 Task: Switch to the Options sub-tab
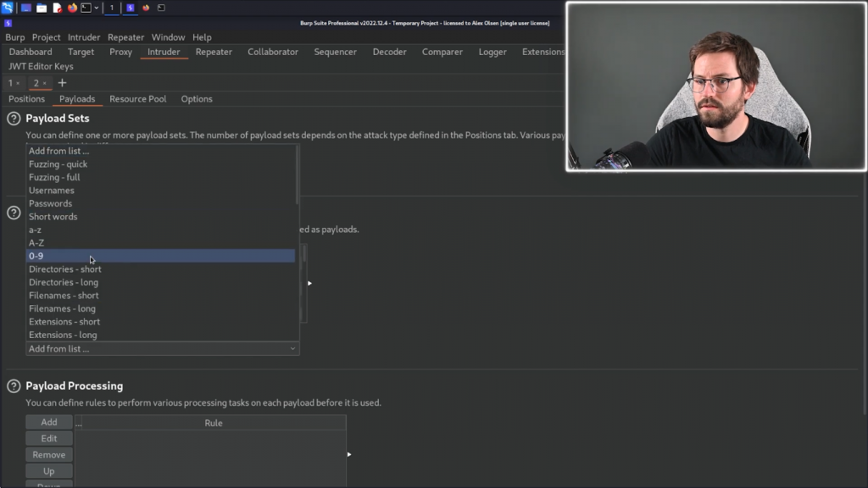(x=197, y=99)
